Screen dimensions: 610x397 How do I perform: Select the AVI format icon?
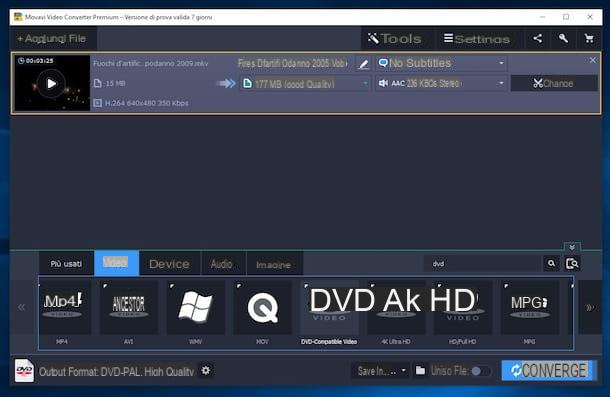click(129, 307)
